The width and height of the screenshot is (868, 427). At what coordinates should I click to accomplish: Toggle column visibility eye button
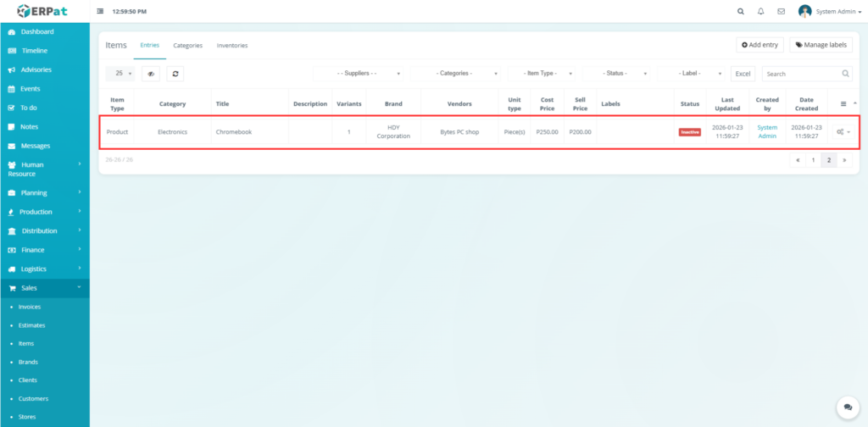[x=151, y=74]
